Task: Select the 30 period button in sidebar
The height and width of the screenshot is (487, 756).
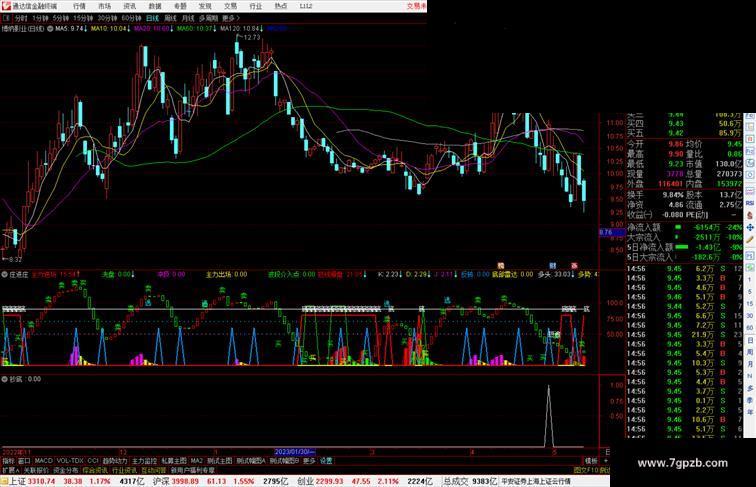Action: pos(750,316)
